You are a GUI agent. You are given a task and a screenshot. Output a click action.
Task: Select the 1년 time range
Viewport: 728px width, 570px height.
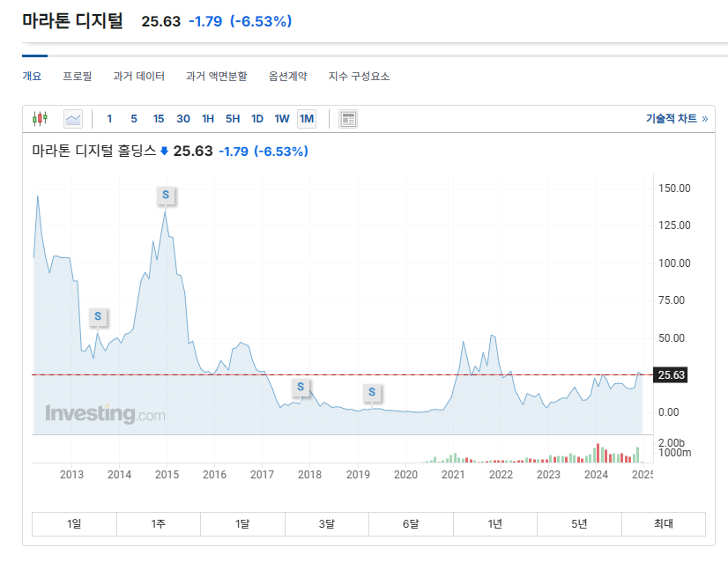495,524
